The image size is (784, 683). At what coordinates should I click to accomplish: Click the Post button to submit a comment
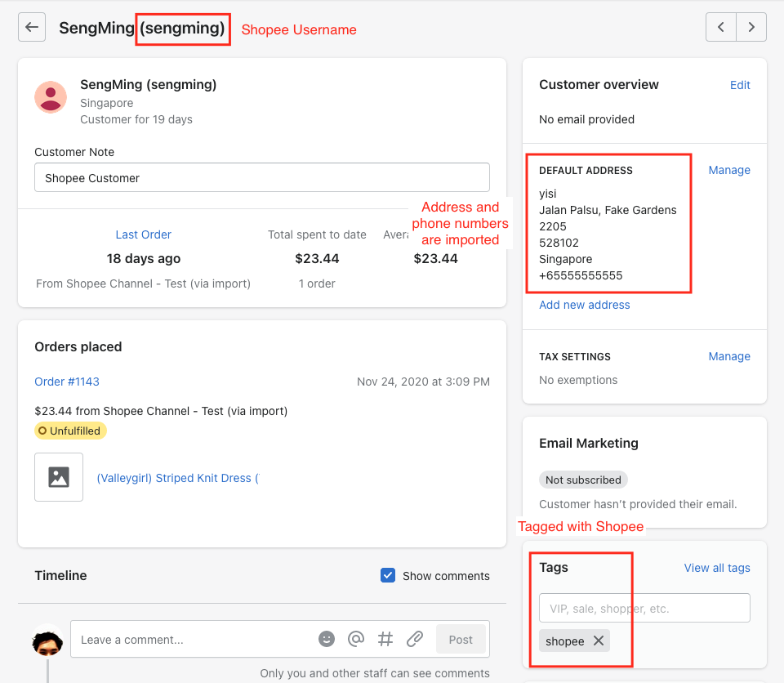tap(461, 639)
